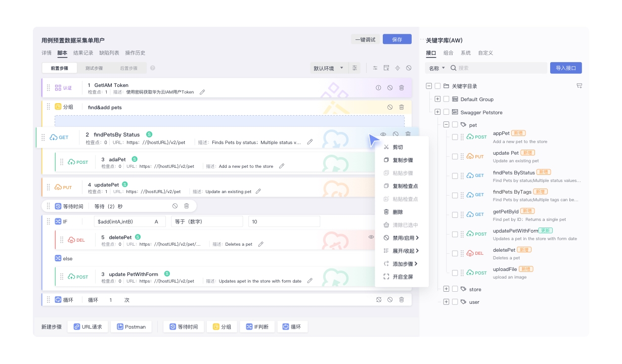Viewport: 622px width, 364px height.
Task: Delete the find&add pets group
Action: pyautogui.click(x=402, y=107)
